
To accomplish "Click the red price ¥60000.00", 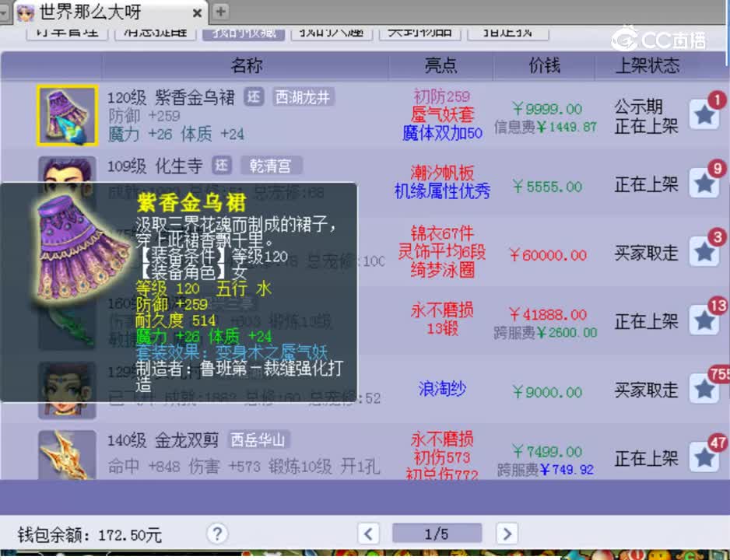I will pyautogui.click(x=548, y=255).
